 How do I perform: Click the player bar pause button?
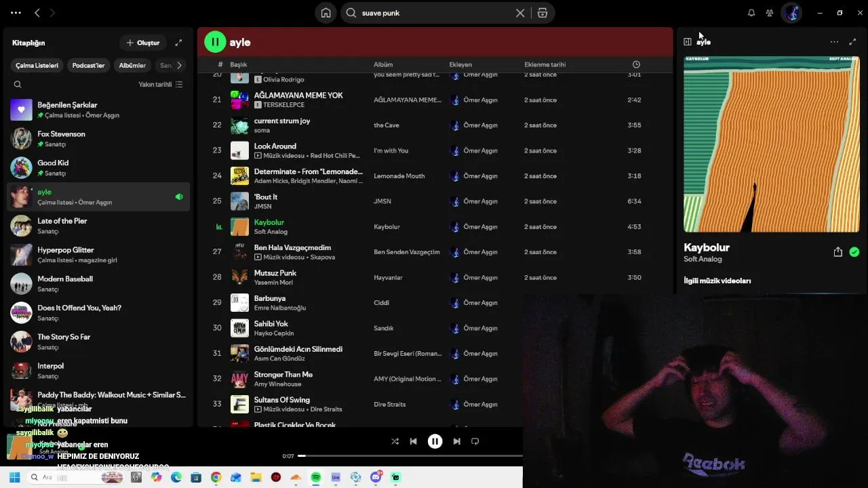435,441
